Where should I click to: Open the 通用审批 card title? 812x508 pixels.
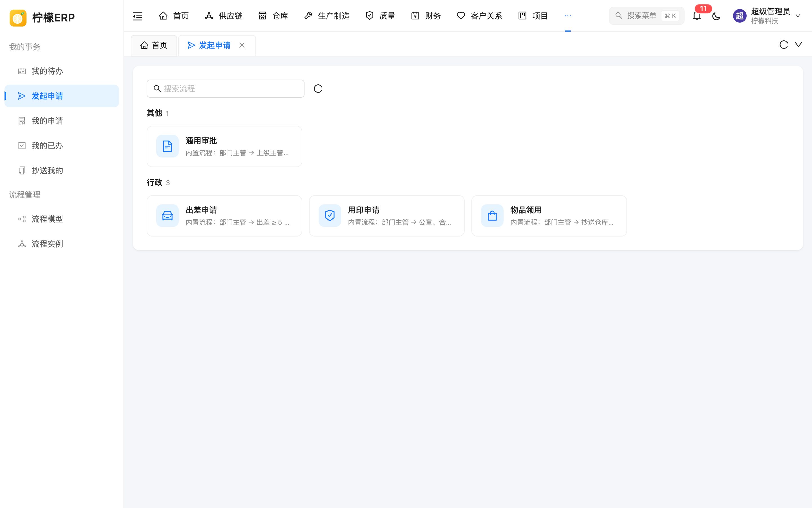tap(201, 141)
